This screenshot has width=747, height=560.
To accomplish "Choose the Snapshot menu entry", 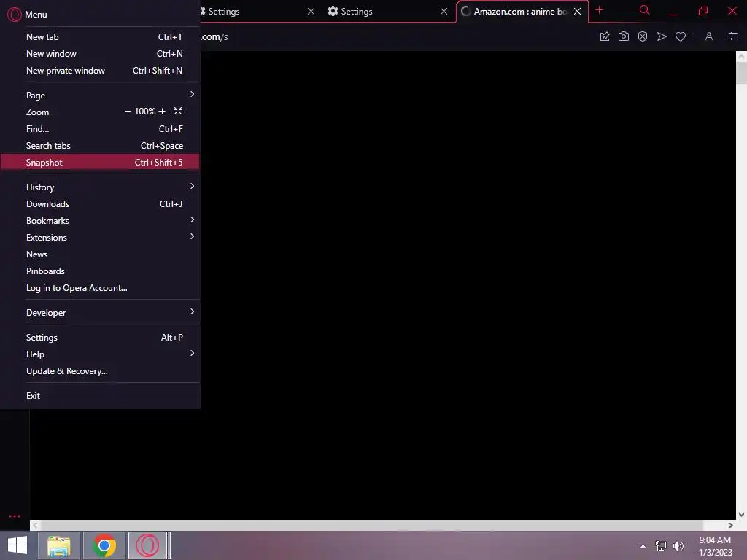I will (x=100, y=163).
